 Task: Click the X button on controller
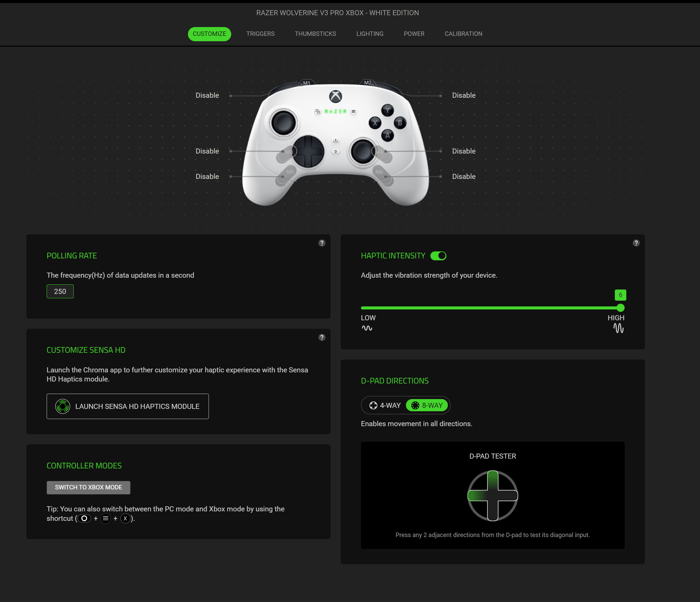375,123
